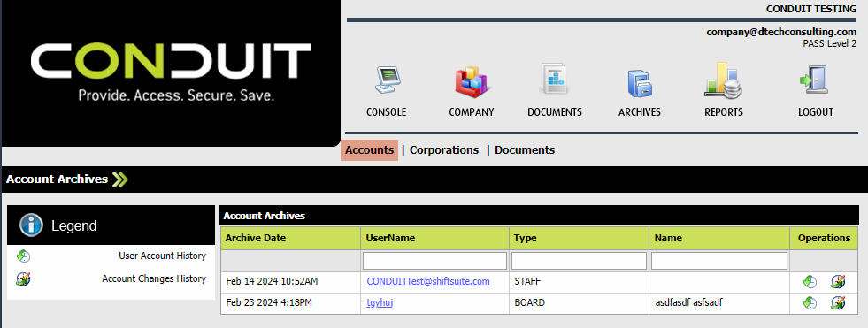
Task: Click the company@dtechconsulting.com text
Action: [781, 32]
